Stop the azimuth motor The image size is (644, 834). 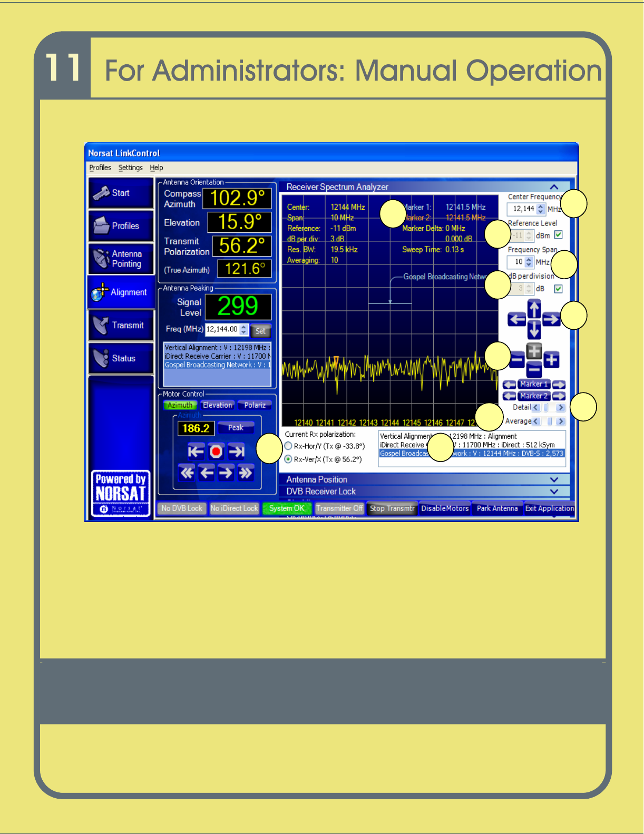(x=216, y=452)
